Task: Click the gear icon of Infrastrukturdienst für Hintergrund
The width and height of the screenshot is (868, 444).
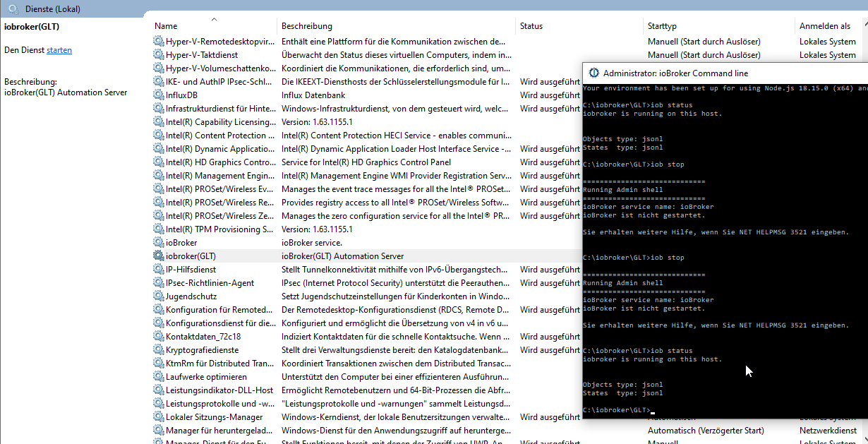Action: coord(158,109)
